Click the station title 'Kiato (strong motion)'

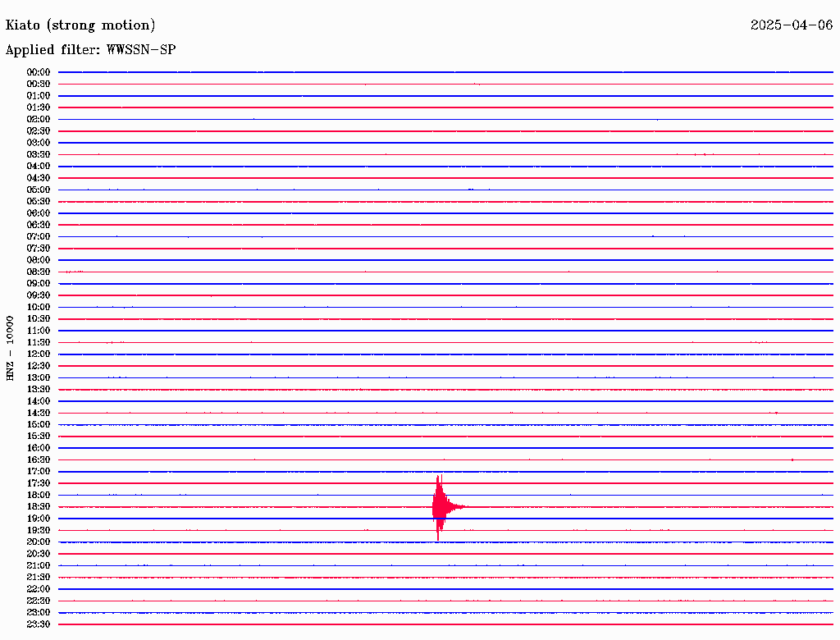tap(80, 25)
